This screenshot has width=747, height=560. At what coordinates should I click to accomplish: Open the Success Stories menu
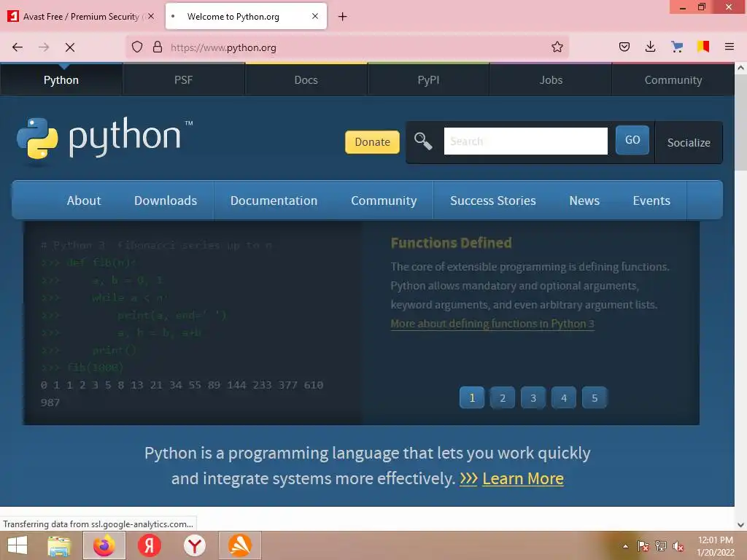[x=493, y=201]
